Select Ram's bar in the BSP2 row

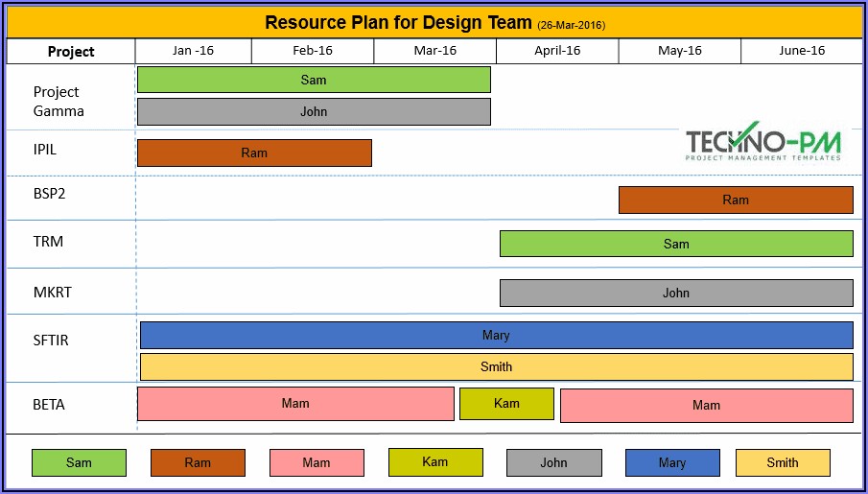tap(736, 200)
